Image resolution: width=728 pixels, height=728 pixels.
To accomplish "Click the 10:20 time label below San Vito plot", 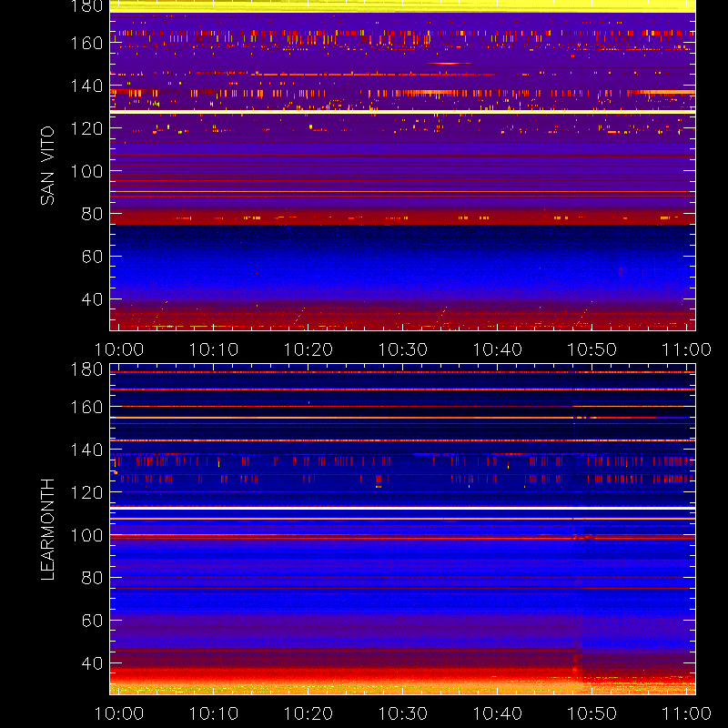I will tap(308, 349).
